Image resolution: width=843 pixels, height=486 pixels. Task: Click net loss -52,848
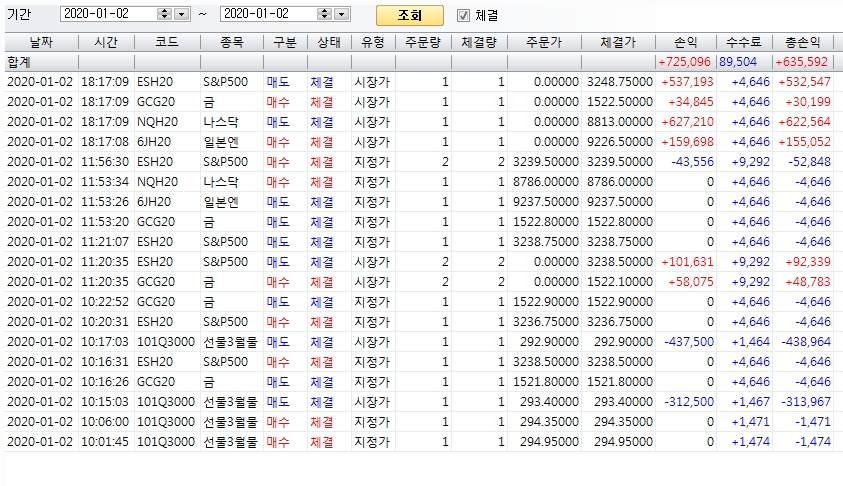(x=809, y=162)
